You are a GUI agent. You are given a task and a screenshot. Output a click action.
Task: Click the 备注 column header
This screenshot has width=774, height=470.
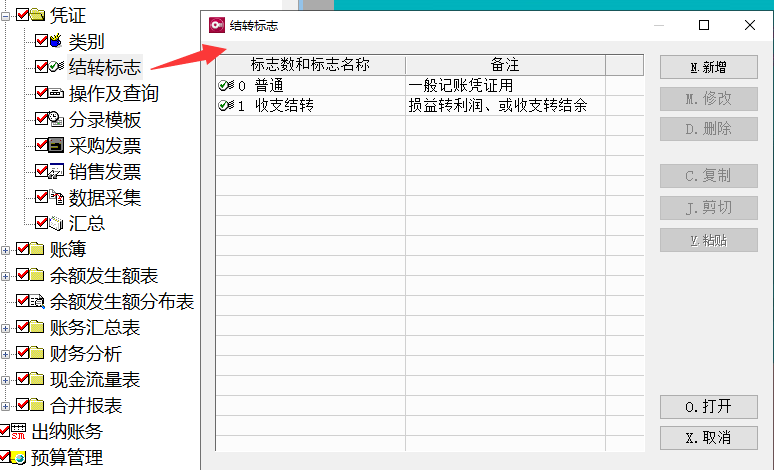pos(505,65)
